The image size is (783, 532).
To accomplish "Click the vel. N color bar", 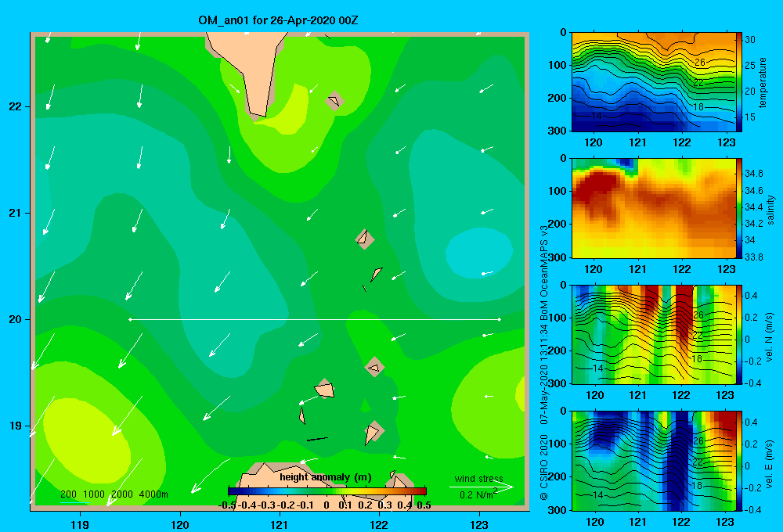I will [738, 334].
